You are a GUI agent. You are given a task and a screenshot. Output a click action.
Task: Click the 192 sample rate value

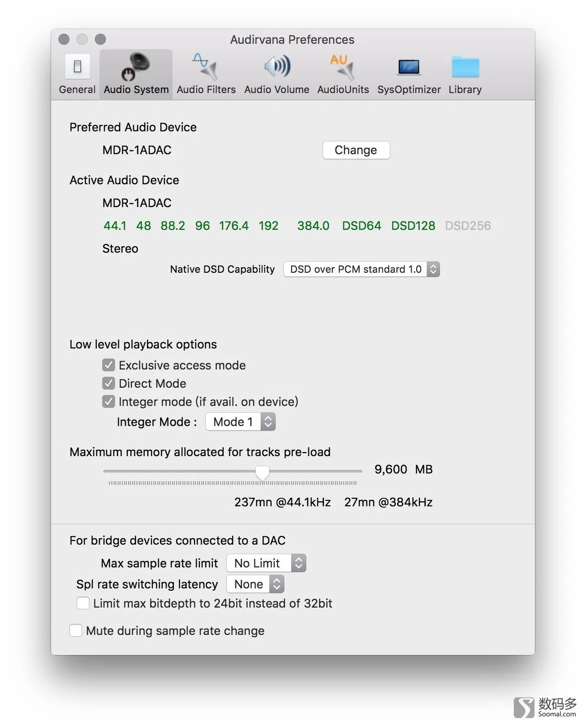point(269,226)
